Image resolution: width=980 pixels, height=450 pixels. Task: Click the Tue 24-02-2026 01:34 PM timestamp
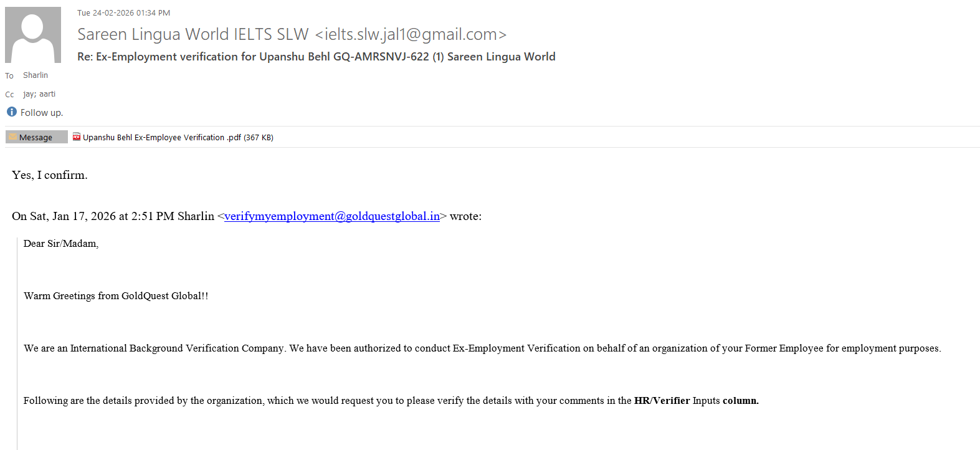click(123, 13)
